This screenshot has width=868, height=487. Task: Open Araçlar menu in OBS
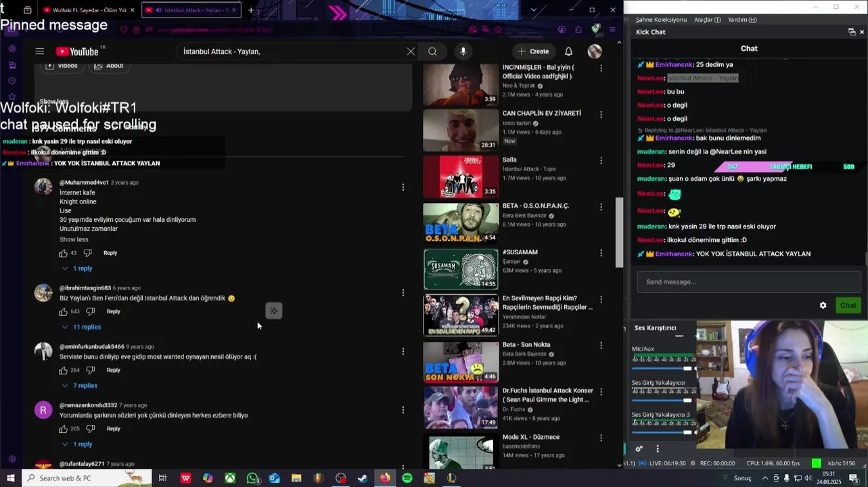(x=707, y=20)
